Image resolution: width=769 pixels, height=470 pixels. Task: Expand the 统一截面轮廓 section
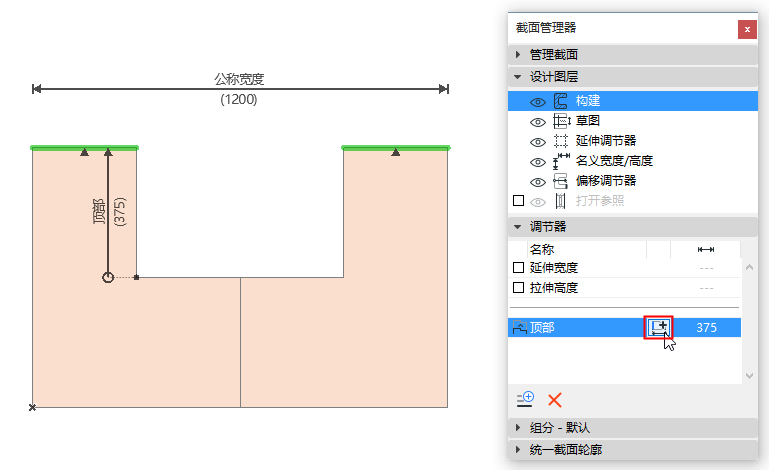click(x=518, y=449)
